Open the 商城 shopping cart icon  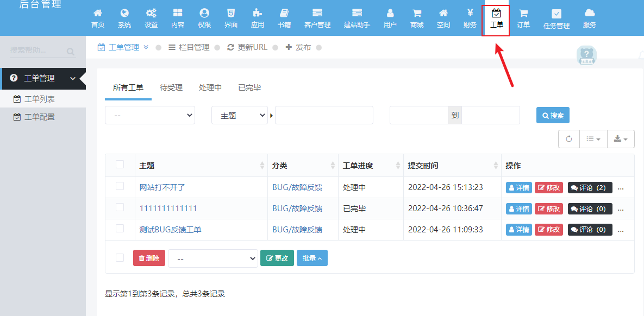417,13
